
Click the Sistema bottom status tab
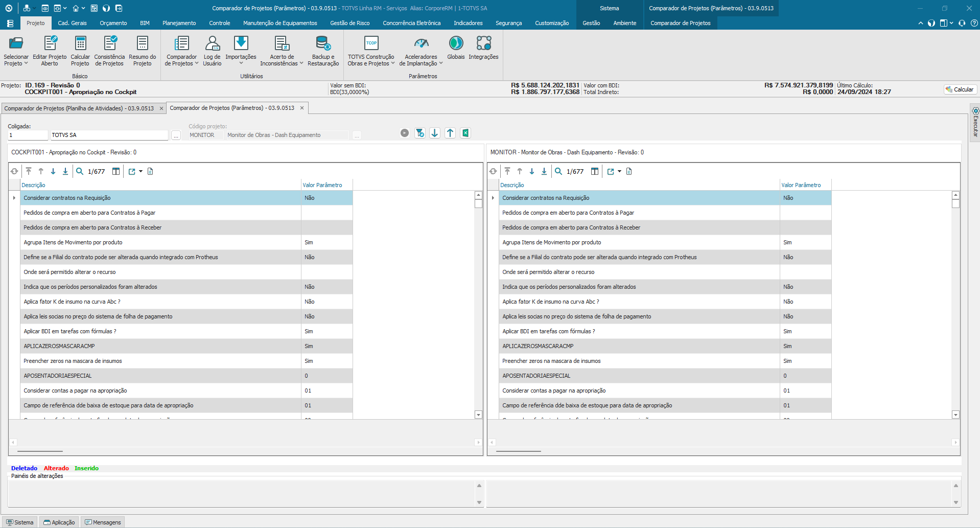[20, 522]
